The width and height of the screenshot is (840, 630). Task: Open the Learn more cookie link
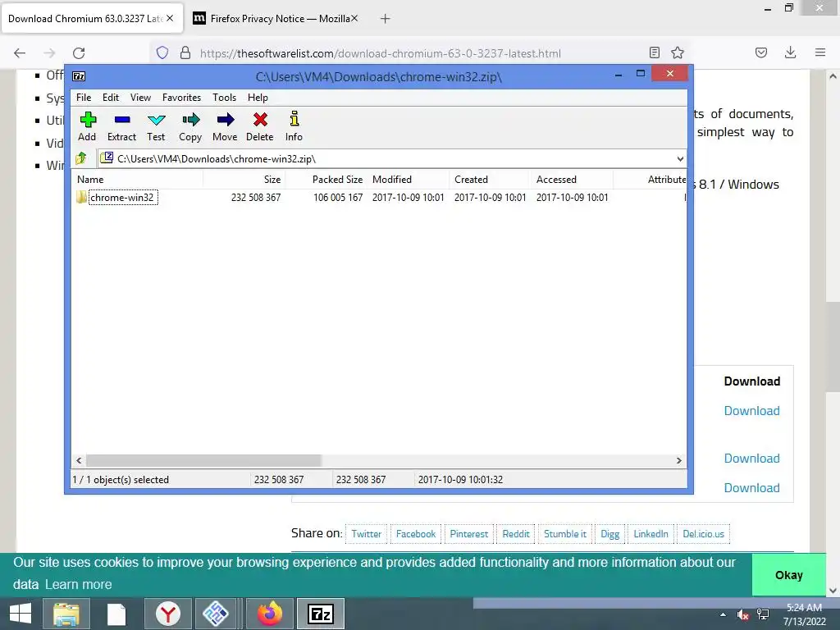(78, 584)
